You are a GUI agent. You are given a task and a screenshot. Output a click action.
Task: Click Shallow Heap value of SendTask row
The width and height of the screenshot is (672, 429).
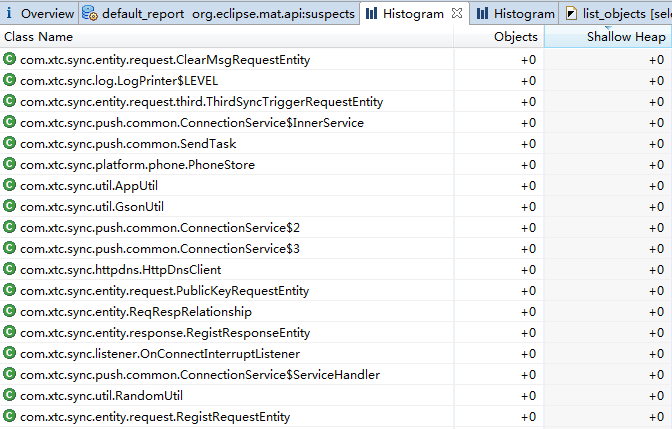(657, 144)
